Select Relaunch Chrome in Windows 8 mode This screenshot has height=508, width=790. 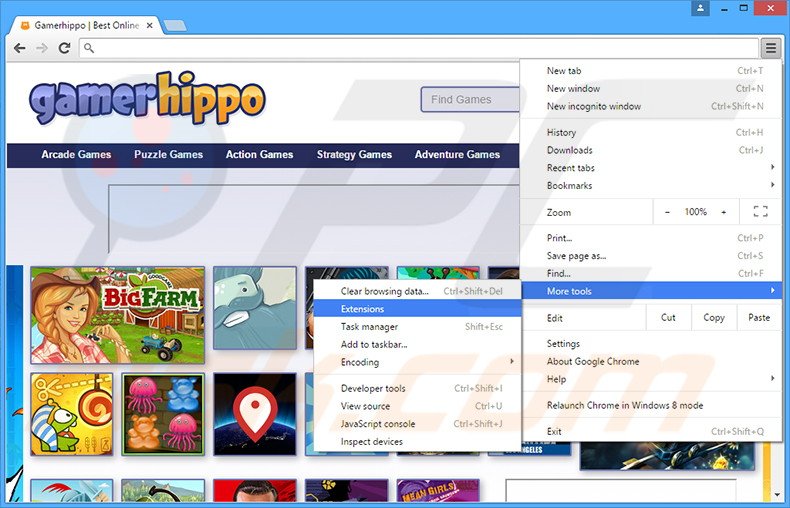651,405
